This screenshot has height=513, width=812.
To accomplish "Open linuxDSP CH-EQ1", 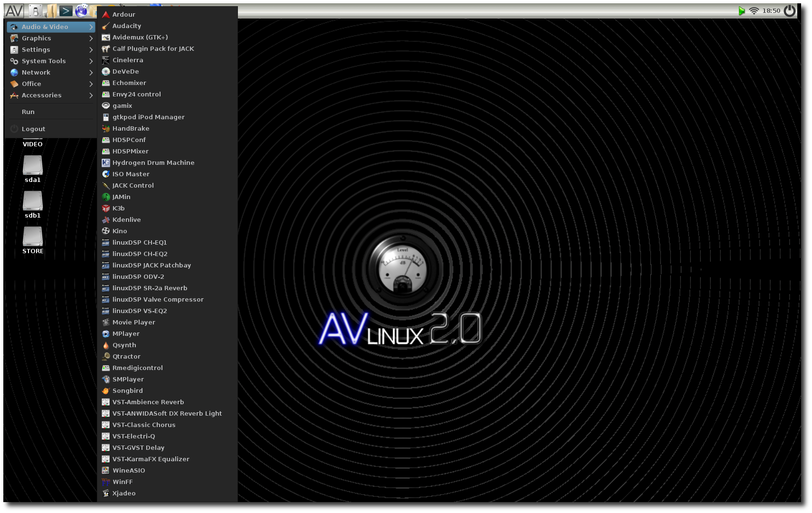I will [167, 243].
